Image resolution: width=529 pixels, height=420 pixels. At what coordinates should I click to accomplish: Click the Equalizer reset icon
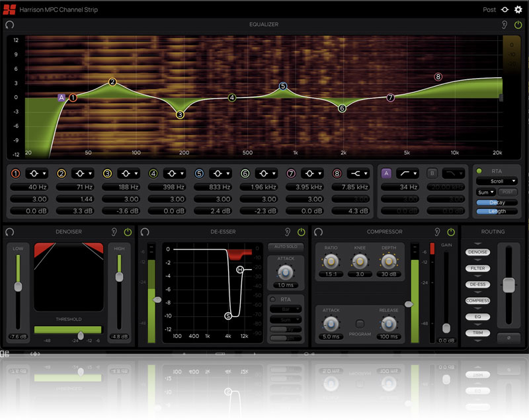[9, 24]
